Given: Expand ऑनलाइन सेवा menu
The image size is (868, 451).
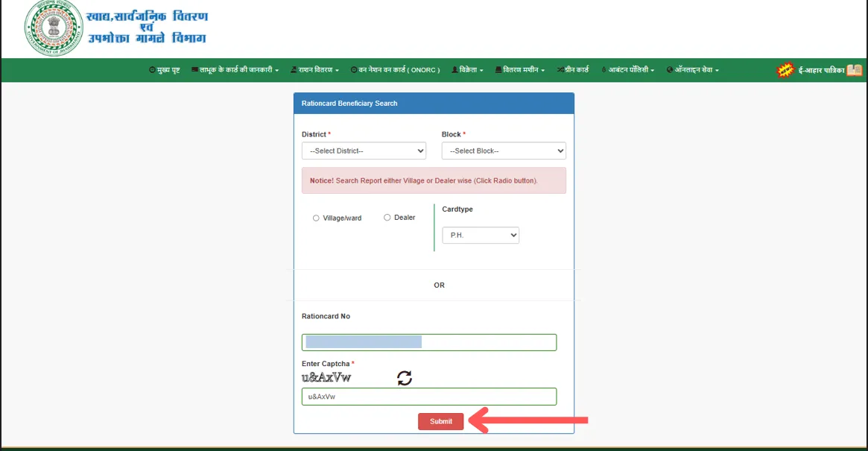Looking at the screenshot, I should coord(692,70).
